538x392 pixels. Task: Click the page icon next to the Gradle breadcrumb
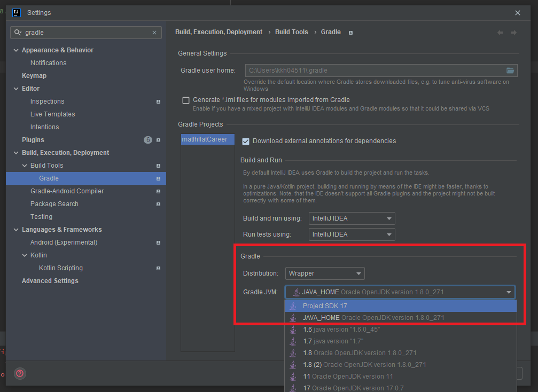pyautogui.click(x=350, y=33)
